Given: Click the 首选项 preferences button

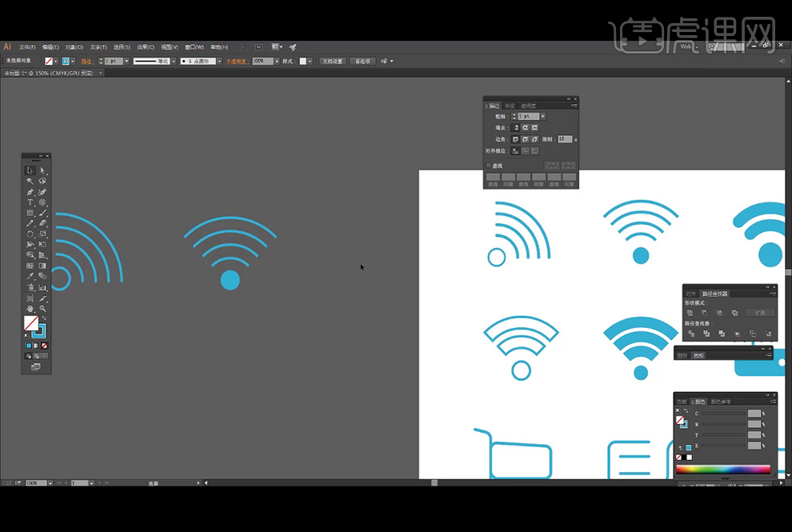Looking at the screenshot, I should coord(362,61).
